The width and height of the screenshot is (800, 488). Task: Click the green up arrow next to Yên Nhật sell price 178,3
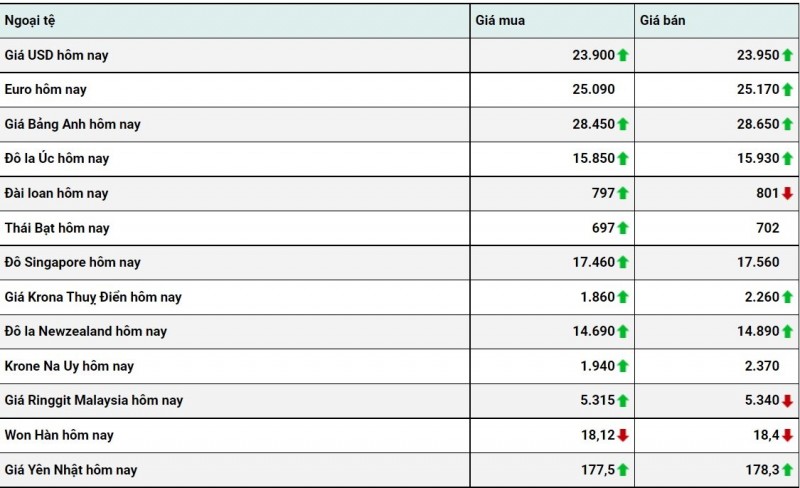pyautogui.click(x=787, y=470)
